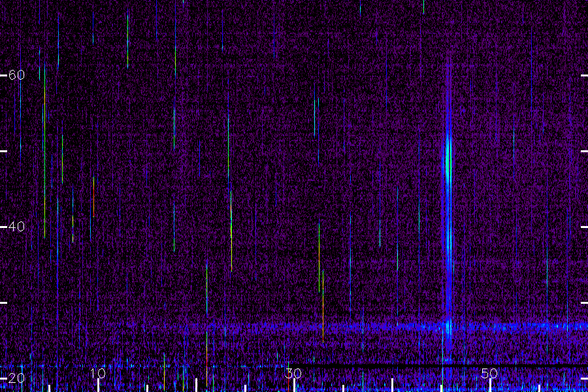588x392 pixels.
Task: Click the "10" horizontal axis label
Action: (x=97, y=373)
